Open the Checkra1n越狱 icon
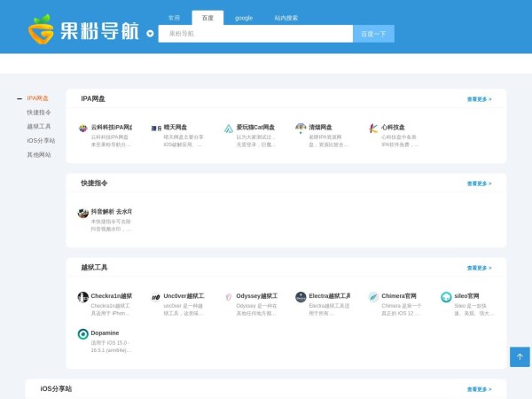 pyautogui.click(x=82, y=296)
